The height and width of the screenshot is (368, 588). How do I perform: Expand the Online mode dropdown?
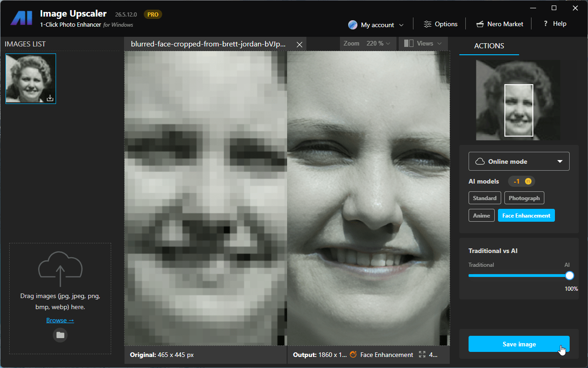click(x=519, y=161)
